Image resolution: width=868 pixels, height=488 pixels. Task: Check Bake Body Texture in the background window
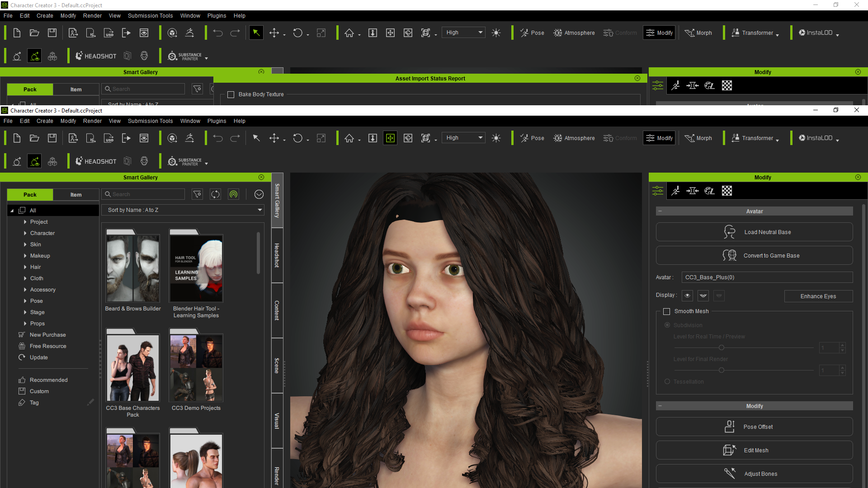(231, 94)
